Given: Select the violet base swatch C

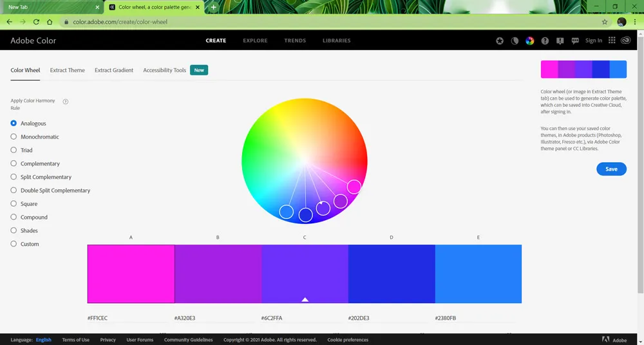Looking at the screenshot, I should 305,274.
